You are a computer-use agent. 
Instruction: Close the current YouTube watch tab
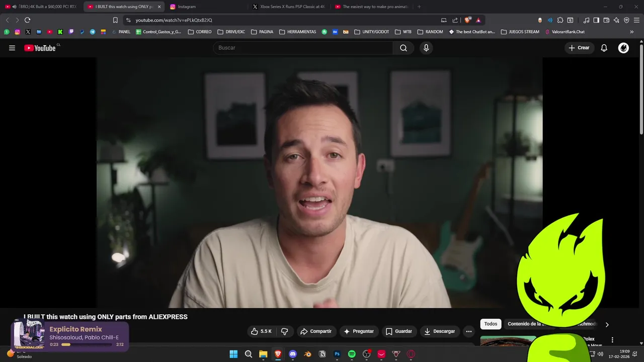point(159,7)
